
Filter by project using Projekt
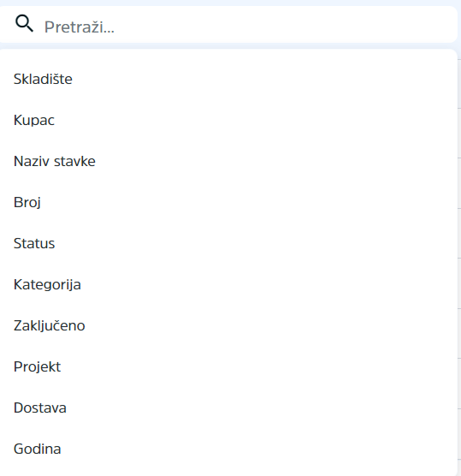228,366
